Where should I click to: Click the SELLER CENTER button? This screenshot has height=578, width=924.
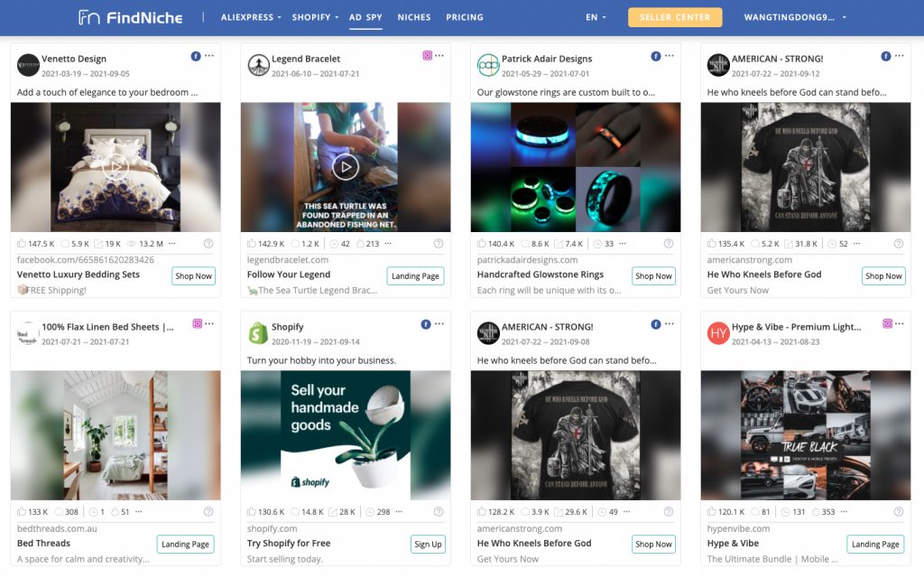click(x=675, y=18)
